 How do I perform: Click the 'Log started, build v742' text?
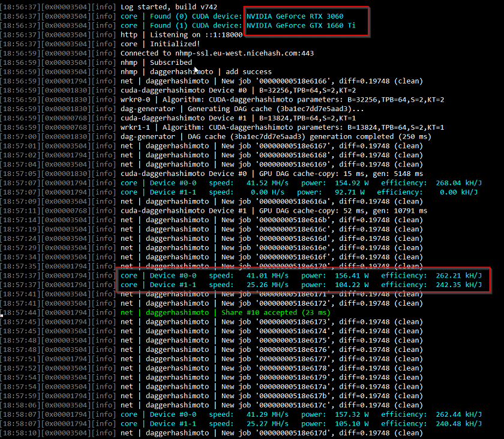[169, 7]
